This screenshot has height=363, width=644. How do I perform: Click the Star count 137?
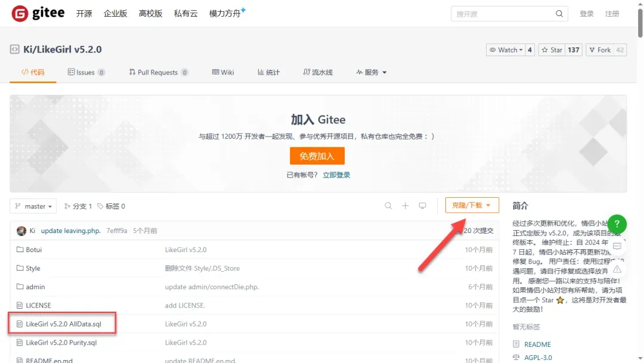point(574,49)
